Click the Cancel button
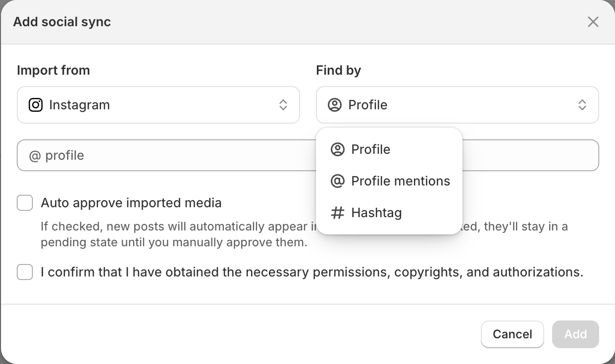This screenshot has height=364, width=615. pyautogui.click(x=512, y=334)
